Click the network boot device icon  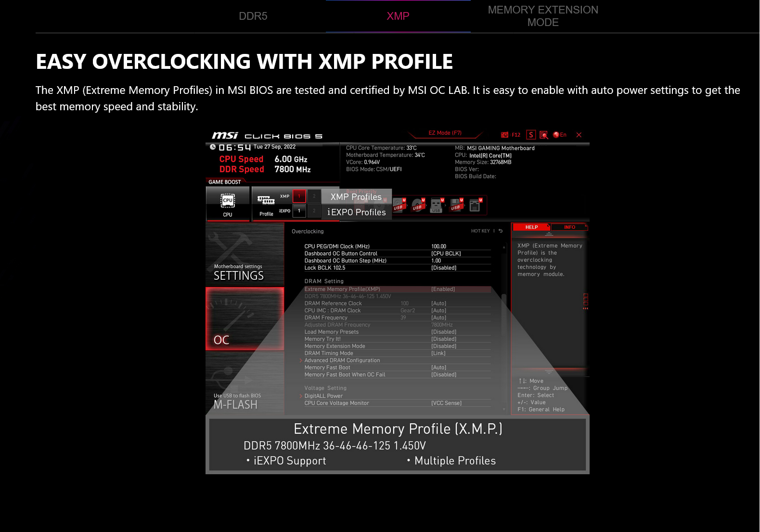point(475,206)
